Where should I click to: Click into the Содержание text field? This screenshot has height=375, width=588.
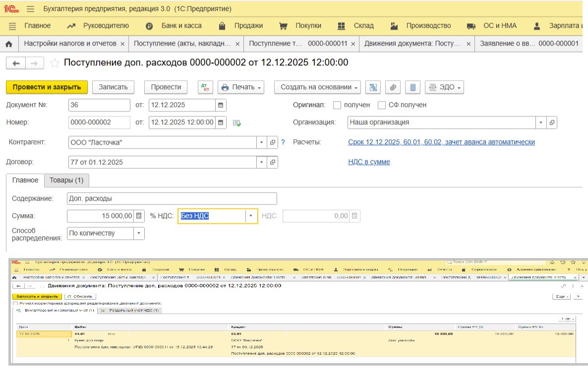[x=172, y=199]
